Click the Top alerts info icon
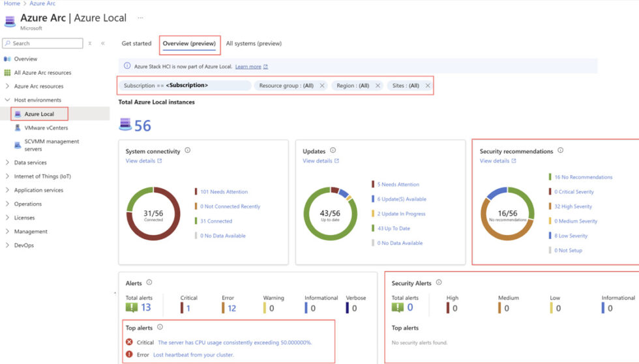639x364 pixels. 160,327
